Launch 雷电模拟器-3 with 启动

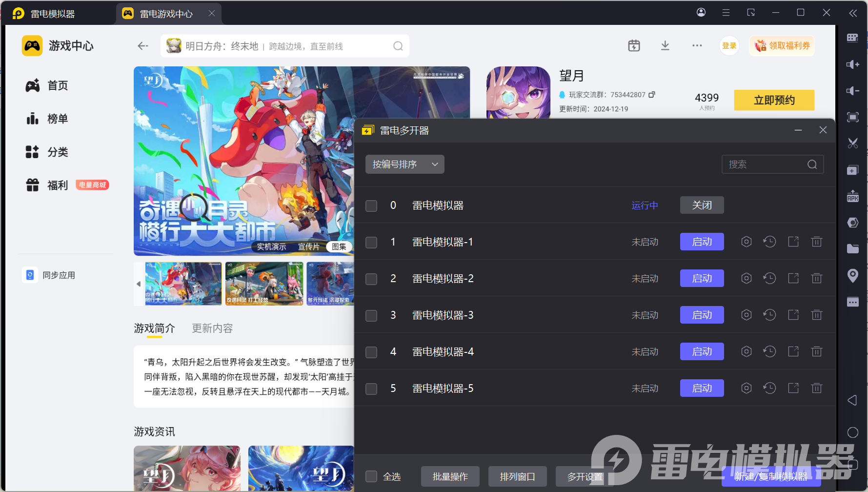[702, 315]
